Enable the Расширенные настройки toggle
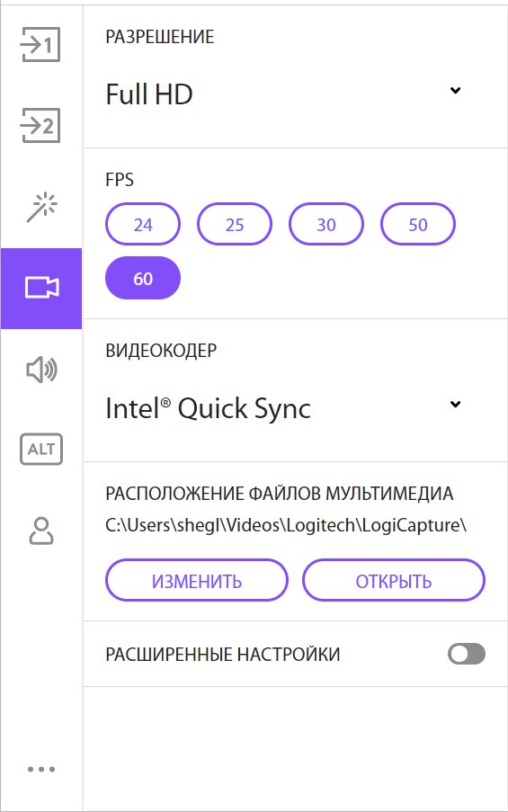508x812 pixels. [467, 654]
